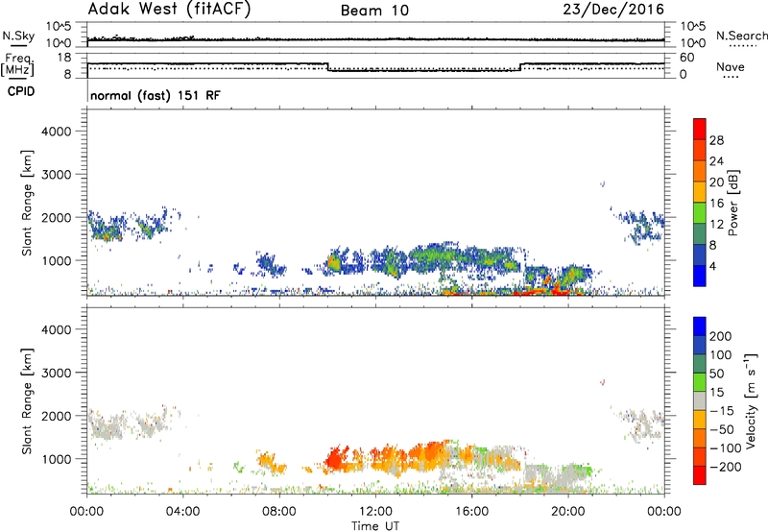Click the frequency step-up at 18:00 UT
This screenshot has height=532, width=768.
(x=520, y=67)
